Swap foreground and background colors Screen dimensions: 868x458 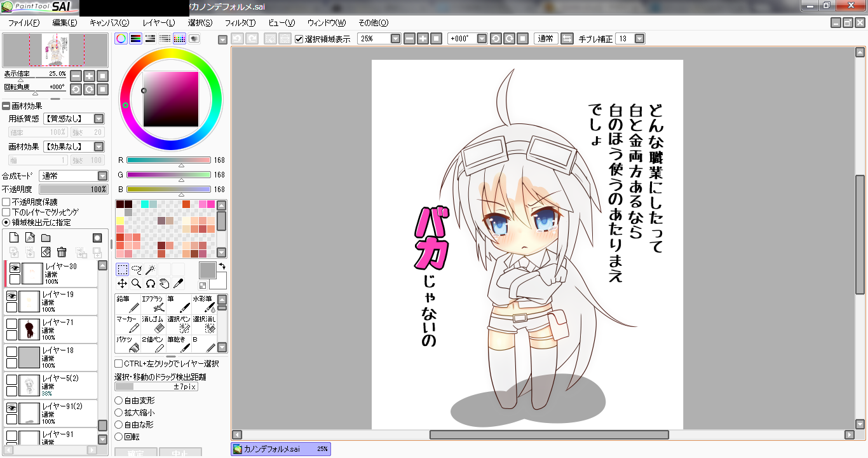point(222,267)
